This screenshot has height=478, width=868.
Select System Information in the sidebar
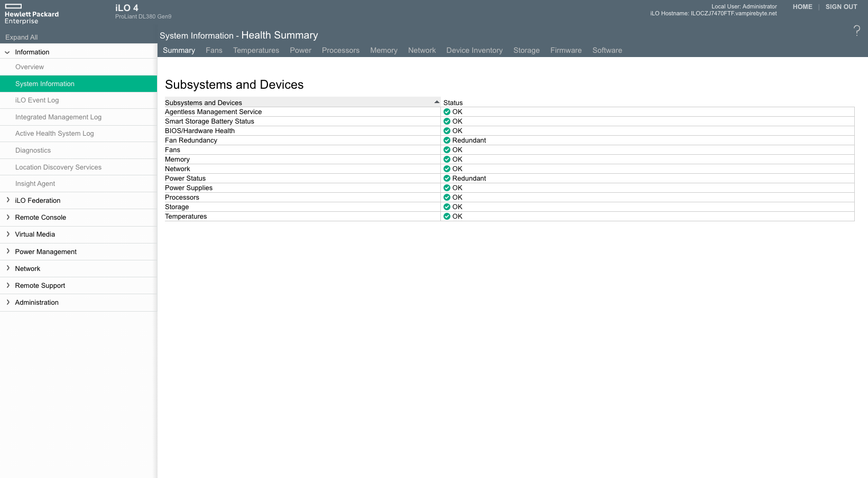click(78, 84)
